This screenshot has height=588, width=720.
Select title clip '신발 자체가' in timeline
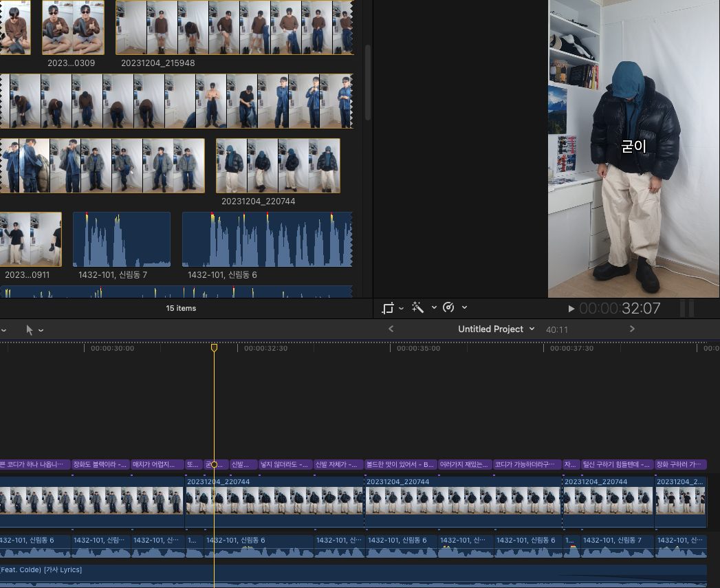(x=339, y=465)
